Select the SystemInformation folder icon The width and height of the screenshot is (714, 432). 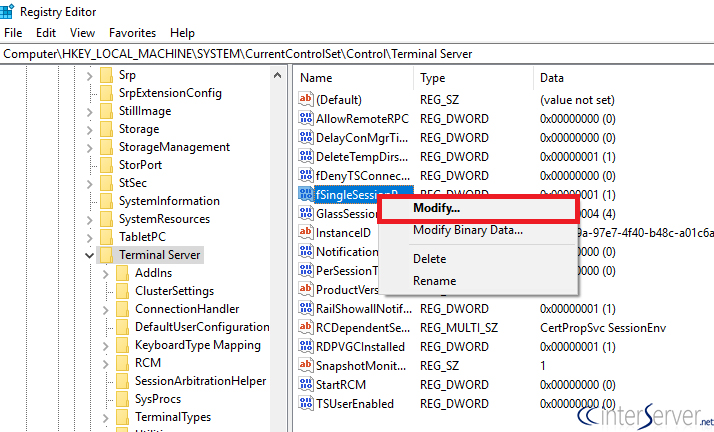(107, 201)
